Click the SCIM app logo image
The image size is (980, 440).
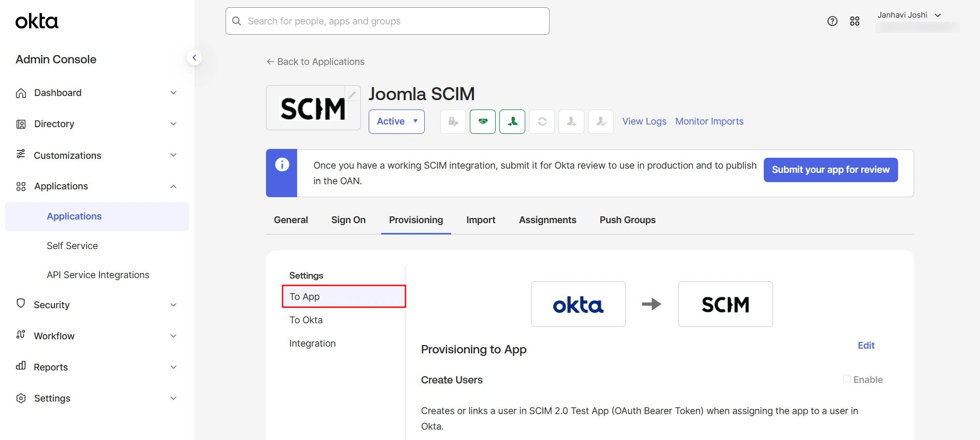pyautogui.click(x=313, y=108)
